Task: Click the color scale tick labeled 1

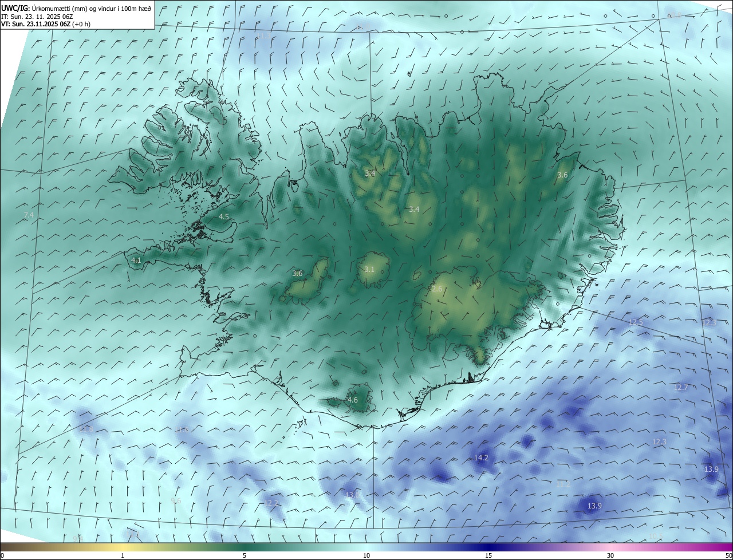Action: [123, 556]
